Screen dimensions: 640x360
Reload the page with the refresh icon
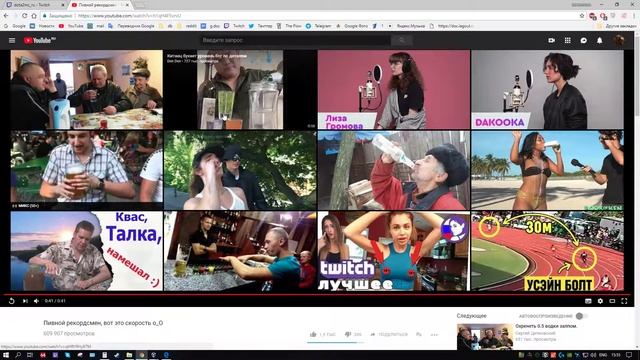pyautogui.click(x=24, y=16)
